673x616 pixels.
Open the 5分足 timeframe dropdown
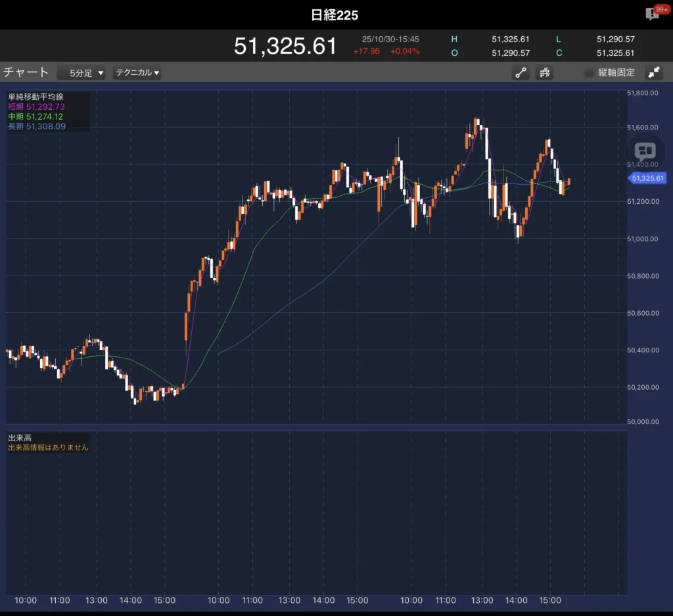[81, 73]
